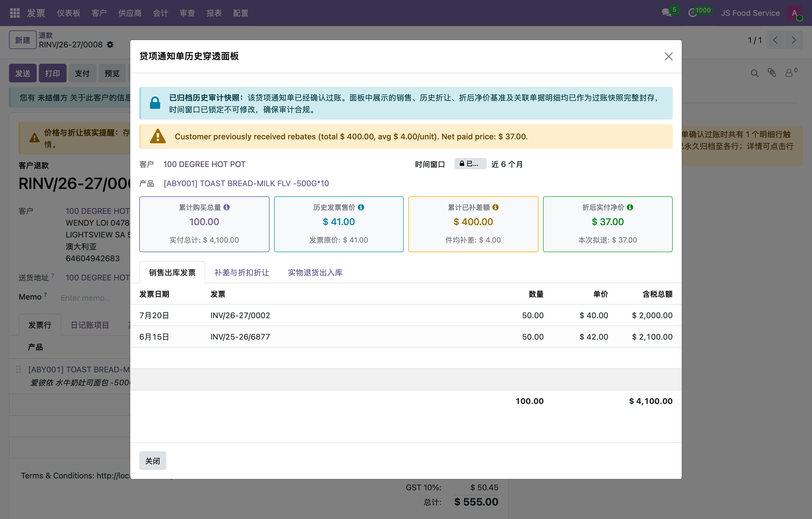Open the 配置 menu
This screenshot has width=812, height=519.
[241, 13]
